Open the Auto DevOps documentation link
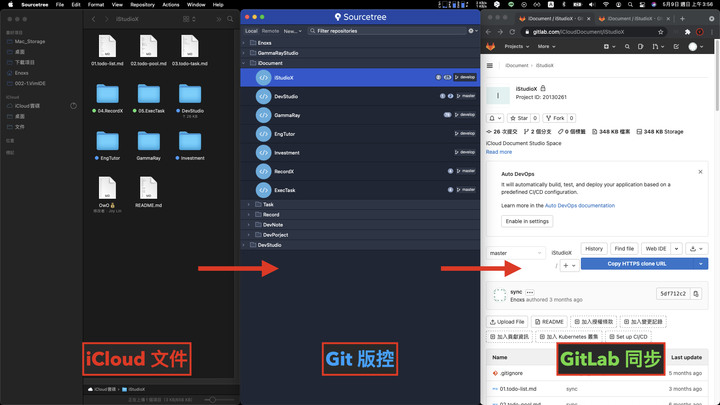720x405 pixels. click(x=579, y=205)
